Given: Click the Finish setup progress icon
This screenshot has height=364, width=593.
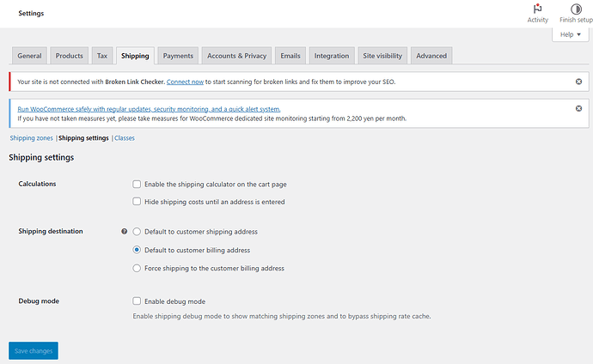Looking at the screenshot, I should coord(576,9).
